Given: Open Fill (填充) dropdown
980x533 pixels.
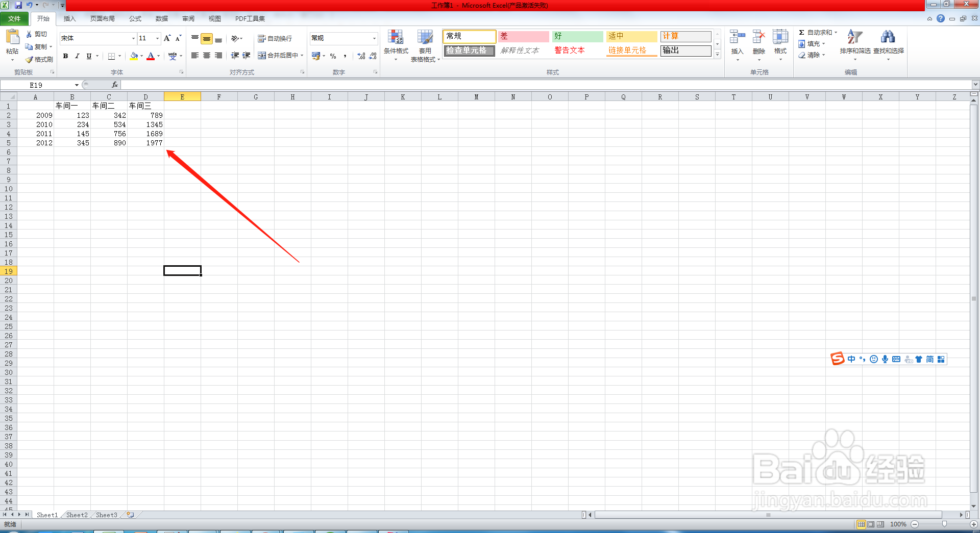Looking at the screenshot, I should click(x=812, y=44).
